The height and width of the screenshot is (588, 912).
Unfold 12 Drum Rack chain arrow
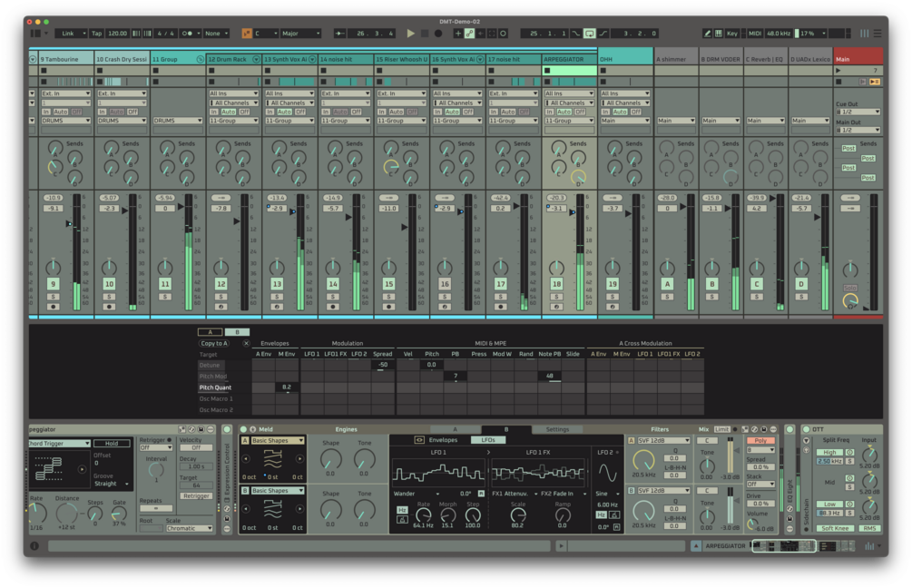click(x=256, y=59)
